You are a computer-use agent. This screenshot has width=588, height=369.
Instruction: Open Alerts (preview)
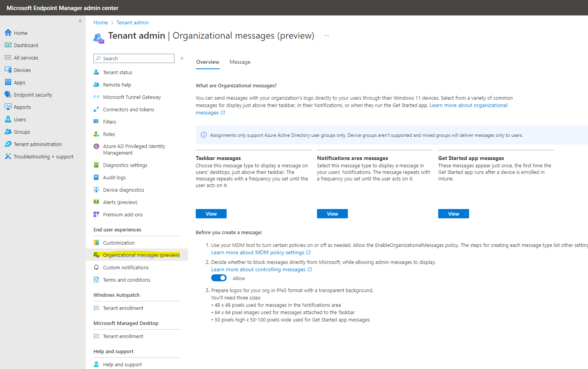coord(120,202)
